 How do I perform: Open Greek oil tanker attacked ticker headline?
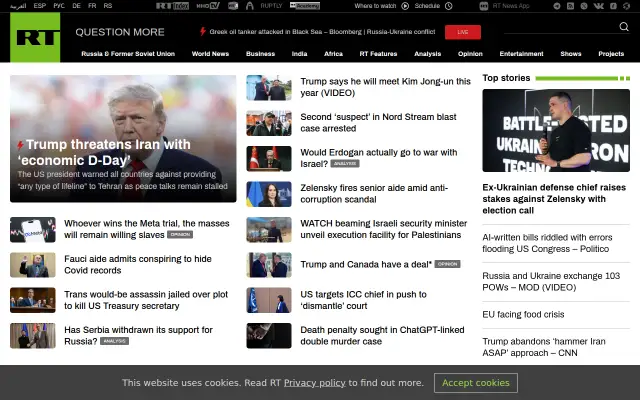point(322,32)
